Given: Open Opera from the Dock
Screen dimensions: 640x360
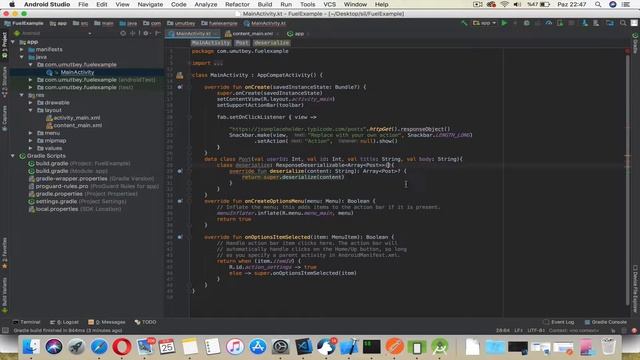Looking at the screenshot, I should (x=122, y=347).
